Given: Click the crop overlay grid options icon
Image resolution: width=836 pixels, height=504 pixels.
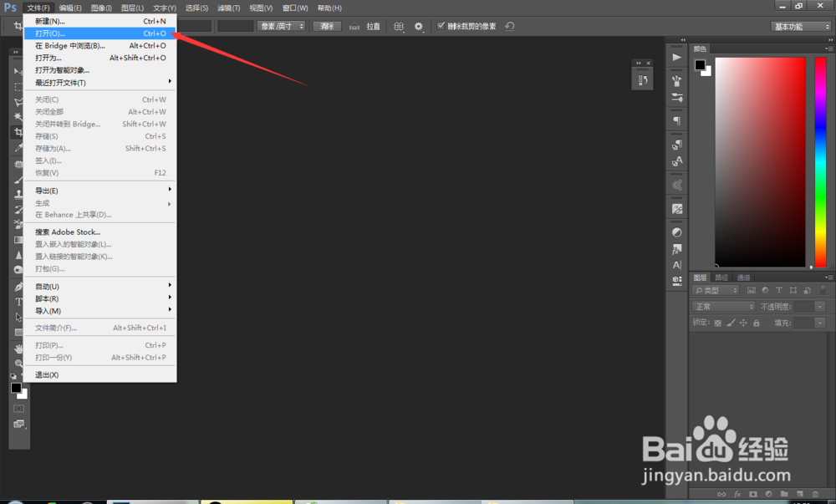Looking at the screenshot, I should 398,26.
